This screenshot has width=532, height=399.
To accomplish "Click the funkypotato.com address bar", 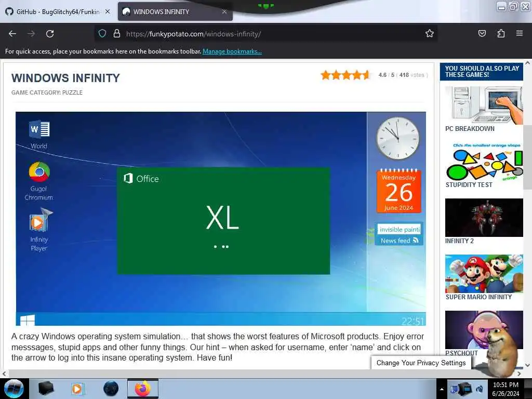I will 265,34.
